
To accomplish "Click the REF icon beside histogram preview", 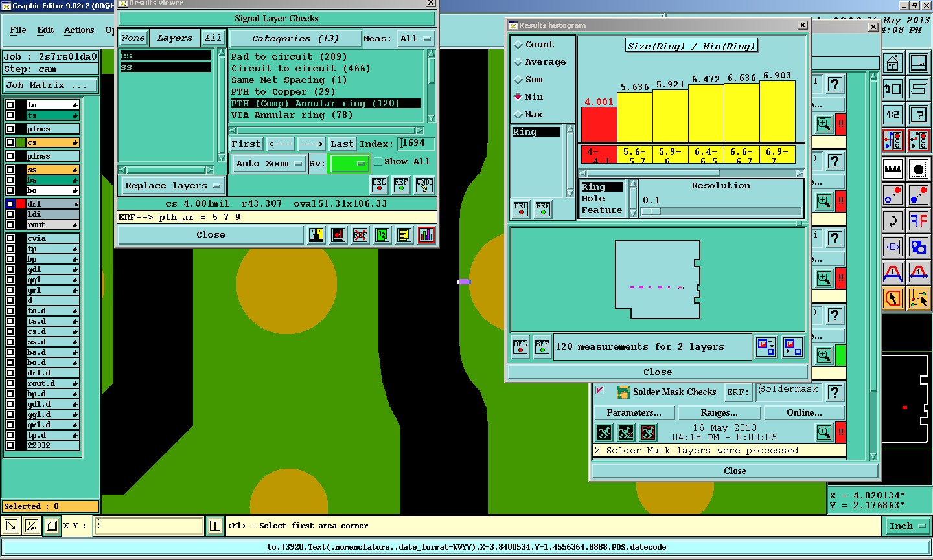I will tap(542, 346).
